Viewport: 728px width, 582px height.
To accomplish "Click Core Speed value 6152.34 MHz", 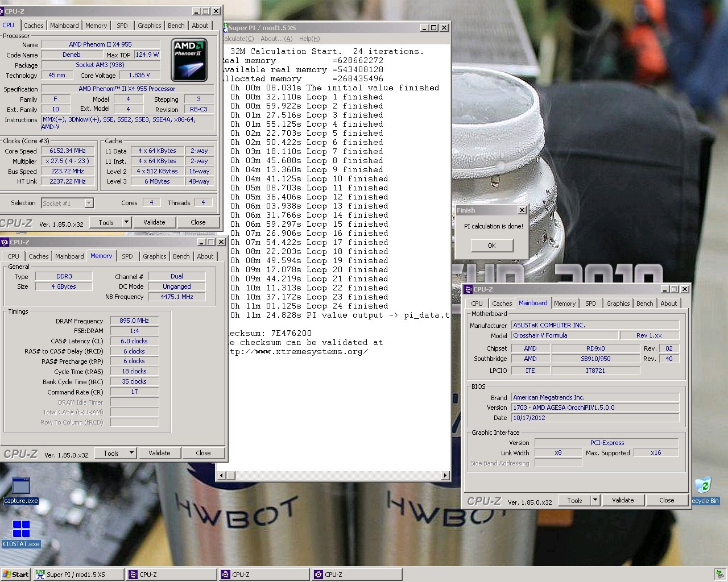I will pyautogui.click(x=68, y=151).
